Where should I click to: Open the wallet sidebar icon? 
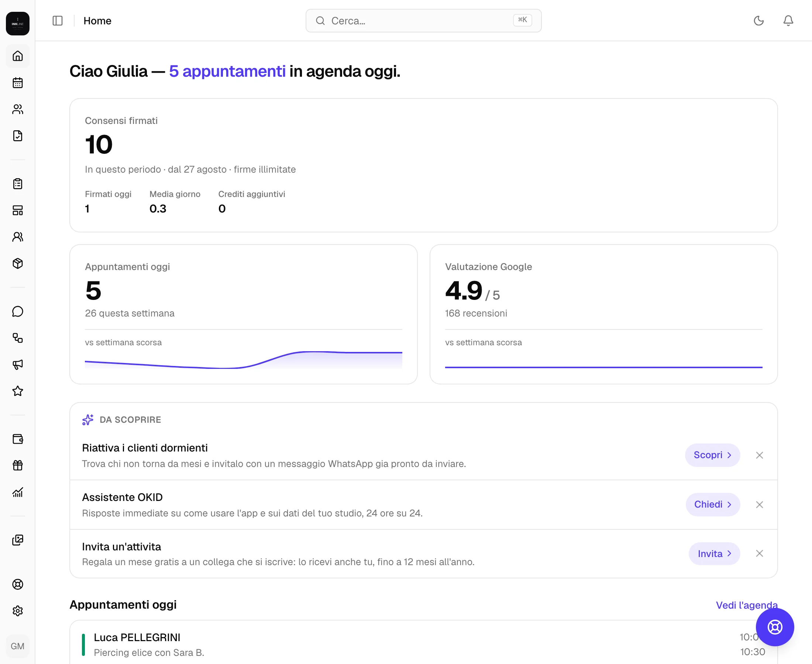click(18, 439)
